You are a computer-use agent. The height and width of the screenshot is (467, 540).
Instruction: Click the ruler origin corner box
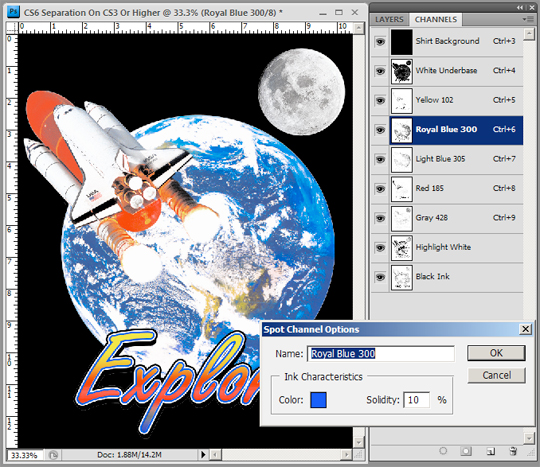(12, 28)
